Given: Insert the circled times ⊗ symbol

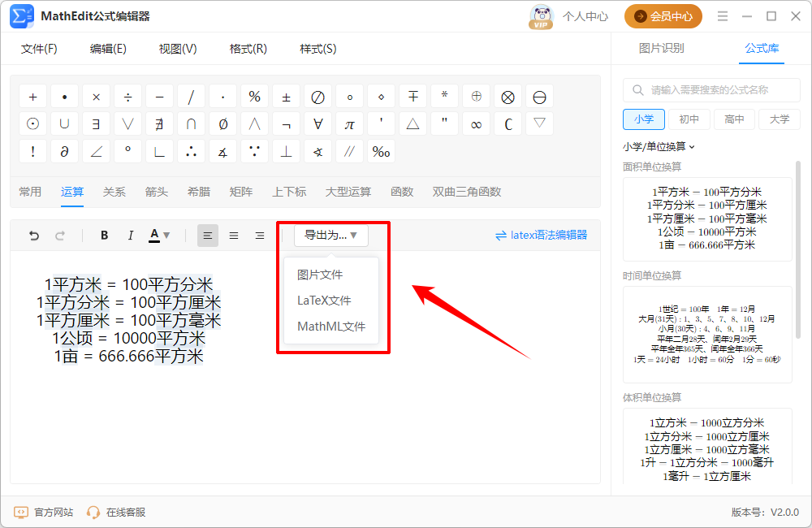Looking at the screenshot, I should [508, 97].
